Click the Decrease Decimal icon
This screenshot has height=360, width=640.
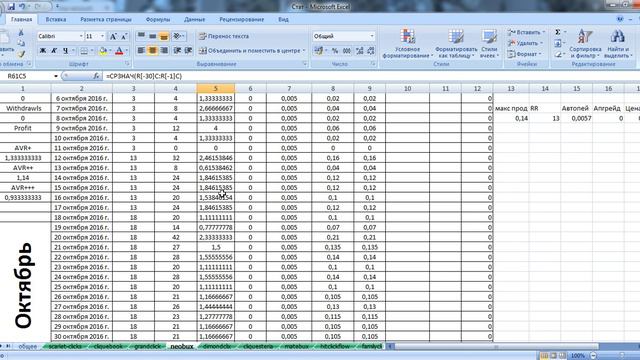371,51
